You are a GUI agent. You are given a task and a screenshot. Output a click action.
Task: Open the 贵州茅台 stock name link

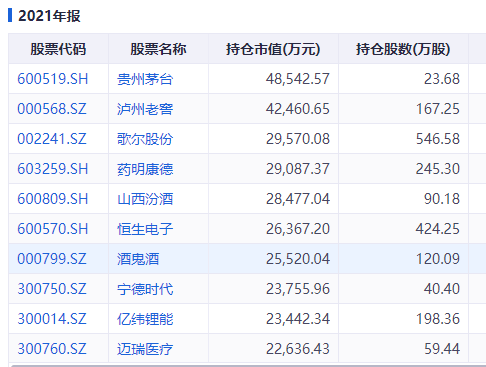[145, 79]
